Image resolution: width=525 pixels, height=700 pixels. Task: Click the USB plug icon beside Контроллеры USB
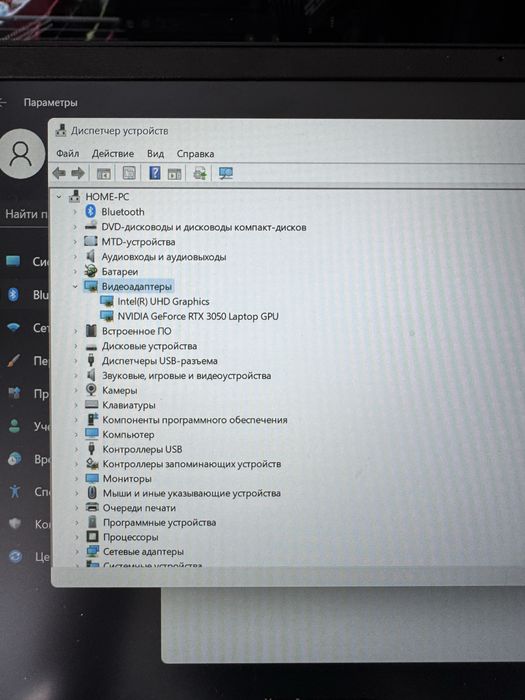pos(92,449)
